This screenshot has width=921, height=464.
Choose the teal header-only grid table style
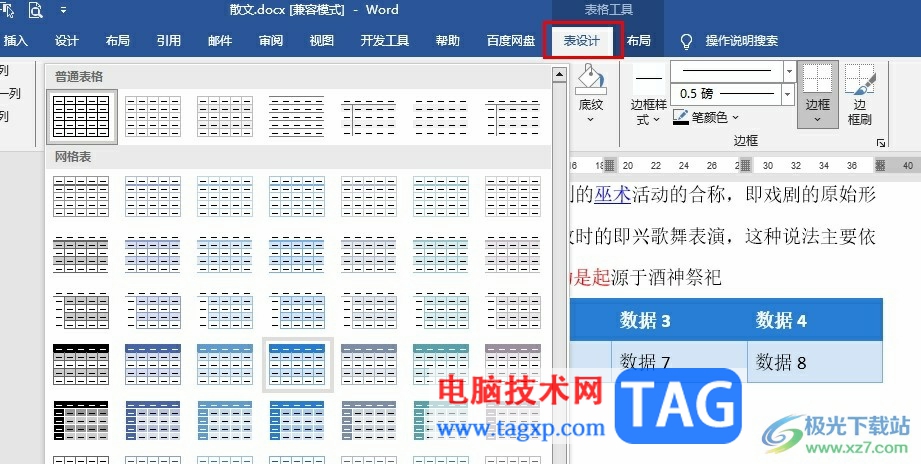pyautogui.click(x=441, y=364)
